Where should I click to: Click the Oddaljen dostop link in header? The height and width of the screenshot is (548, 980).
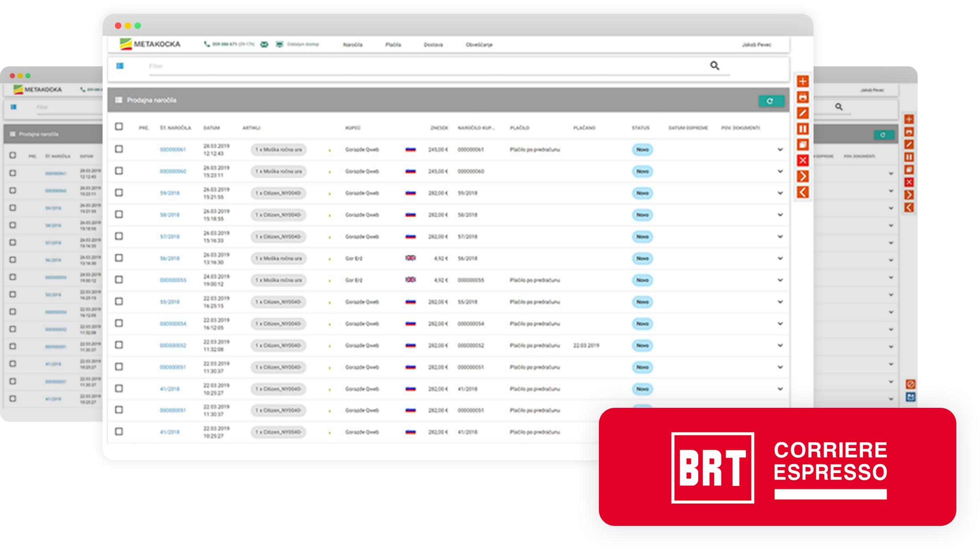point(303,44)
